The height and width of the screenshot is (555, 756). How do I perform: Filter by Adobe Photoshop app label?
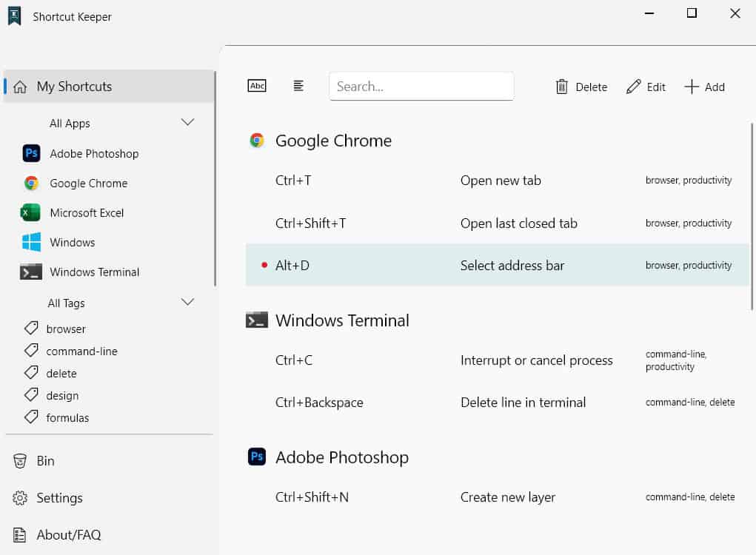pyautogui.click(x=95, y=154)
